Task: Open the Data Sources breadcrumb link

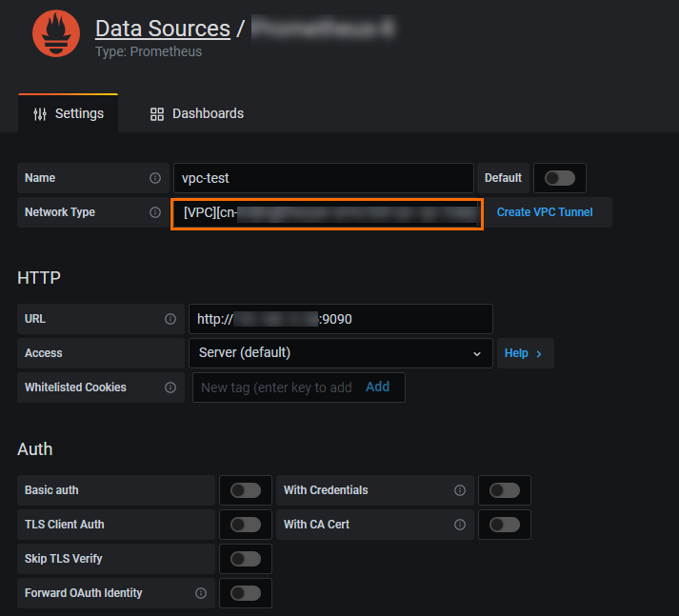Action: click(163, 29)
